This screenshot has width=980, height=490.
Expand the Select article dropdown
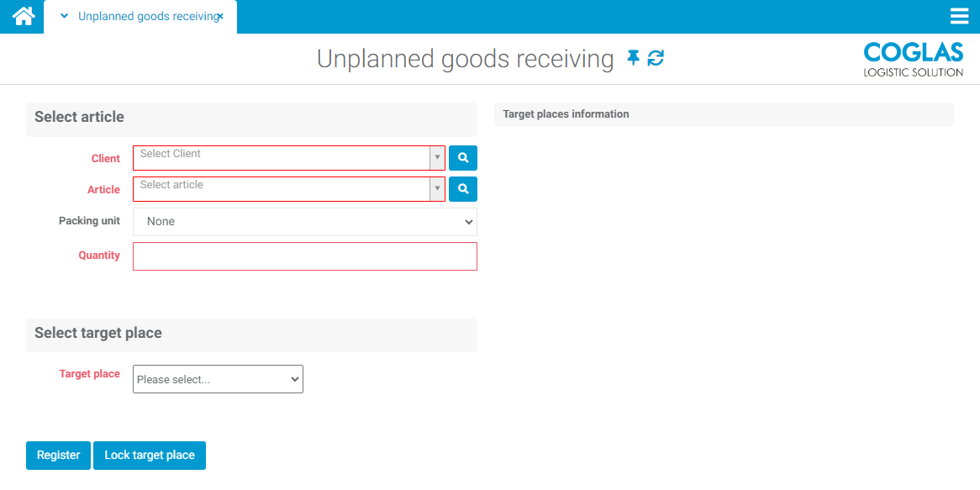(x=437, y=188)
